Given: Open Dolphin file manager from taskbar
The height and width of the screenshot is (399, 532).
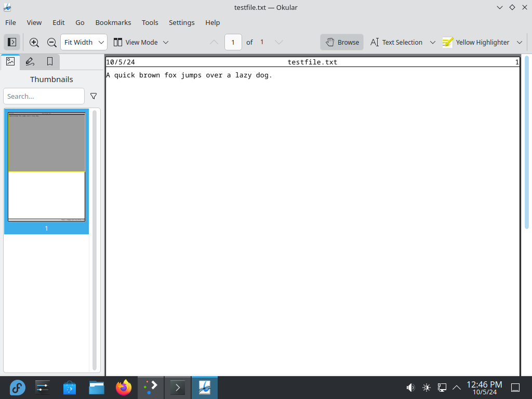Looking at the screenshot, I should tap(97, 388).
